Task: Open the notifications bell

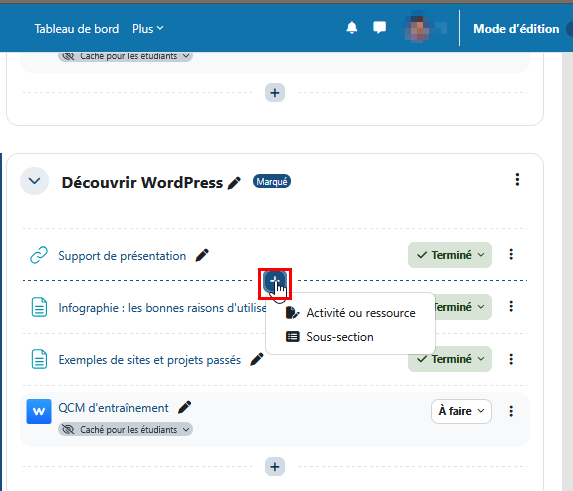Action: tap(352, 28)
